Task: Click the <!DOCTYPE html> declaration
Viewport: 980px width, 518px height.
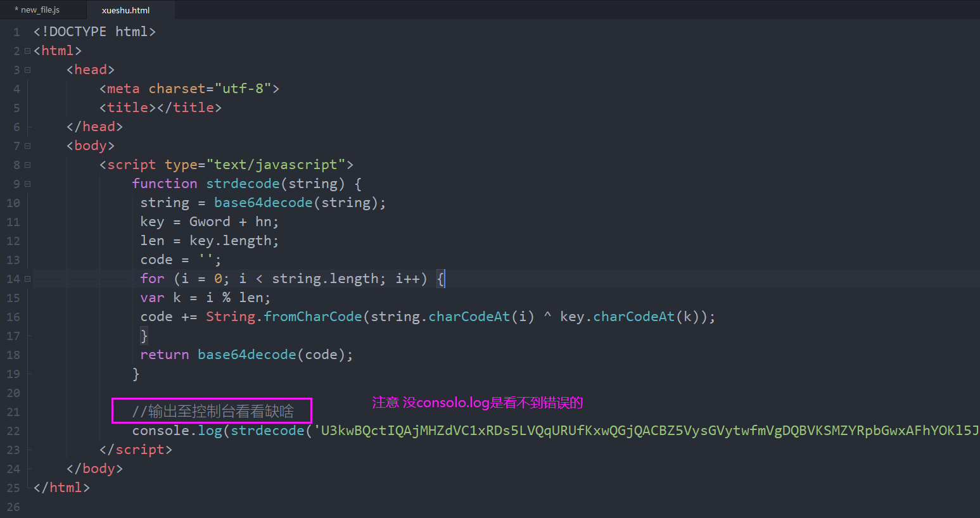Action: click(95, 32)
